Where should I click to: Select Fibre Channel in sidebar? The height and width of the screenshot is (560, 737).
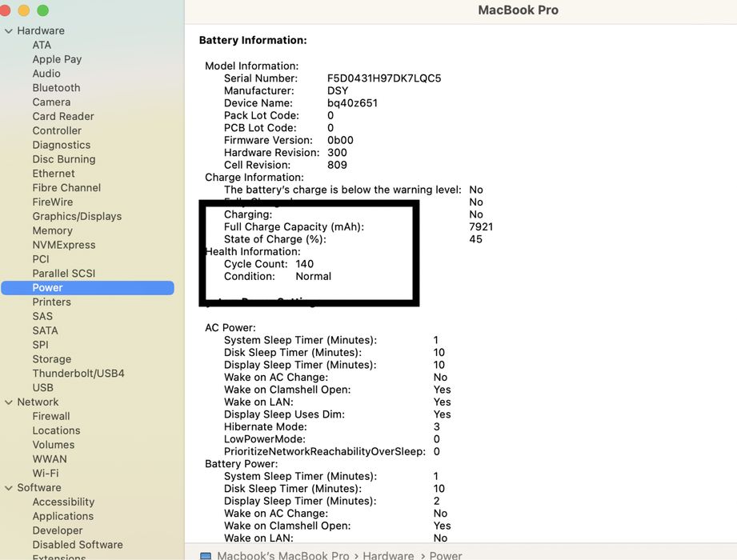[x=66, y=188]
